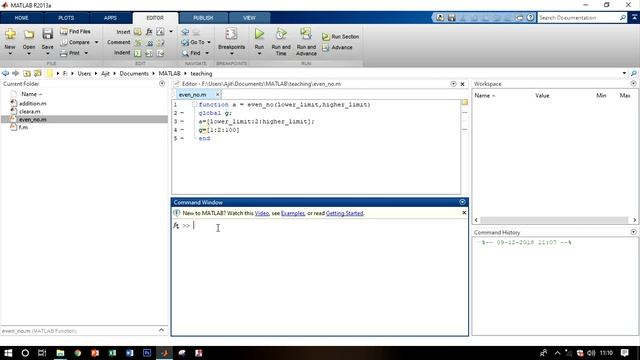Click the Run and Time icon
Image resolution: width=640 pixels, height=360 pixels.
(x=281, y=34)
